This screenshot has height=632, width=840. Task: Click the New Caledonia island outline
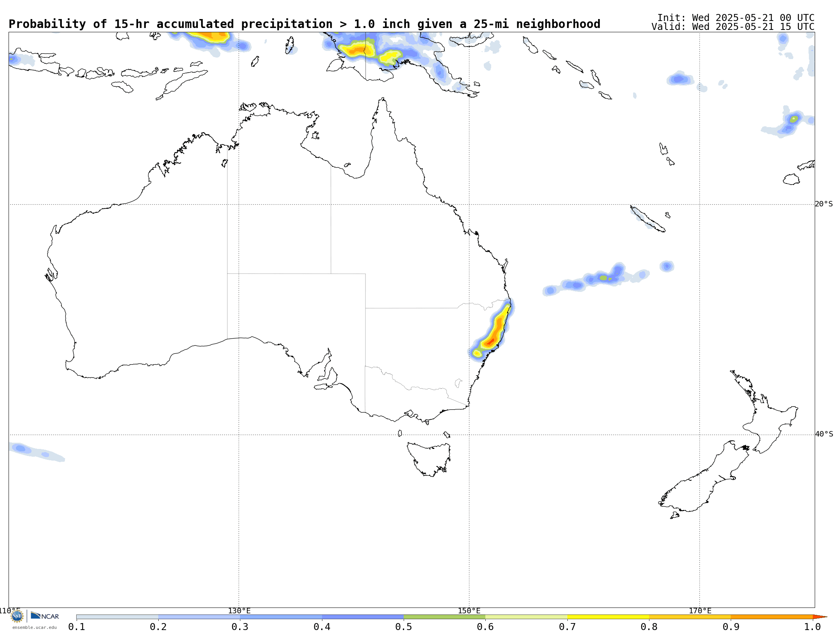647,219
